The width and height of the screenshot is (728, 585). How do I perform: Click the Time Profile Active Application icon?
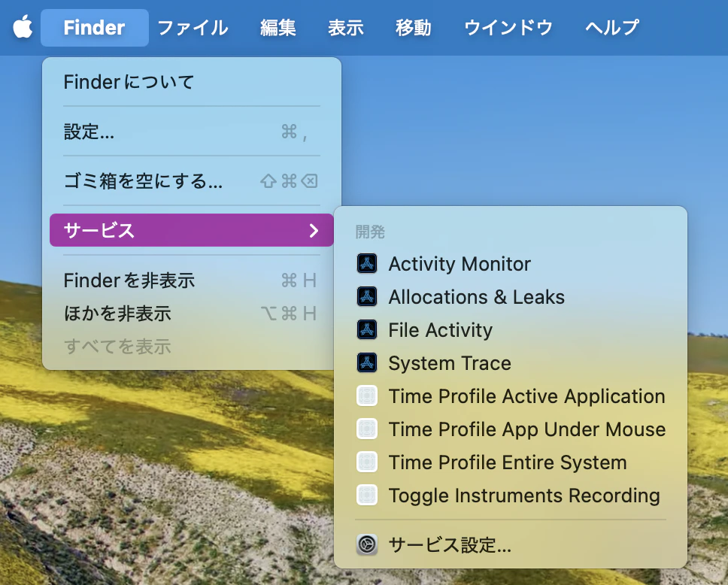(x=367, y=396)
